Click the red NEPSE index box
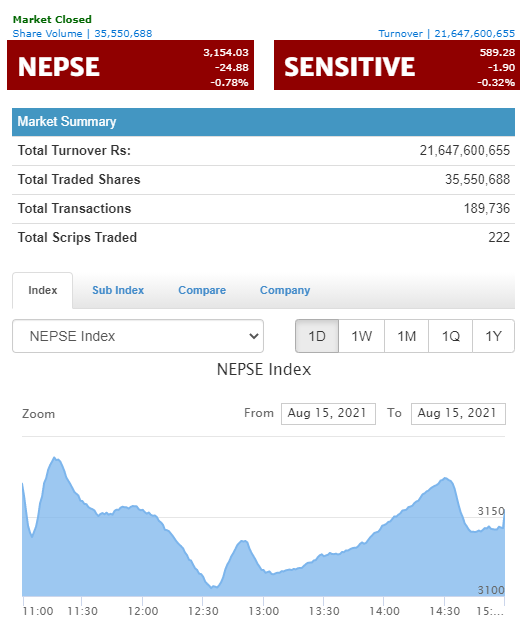The image size is (521, 631). click(x=130, y=65)
